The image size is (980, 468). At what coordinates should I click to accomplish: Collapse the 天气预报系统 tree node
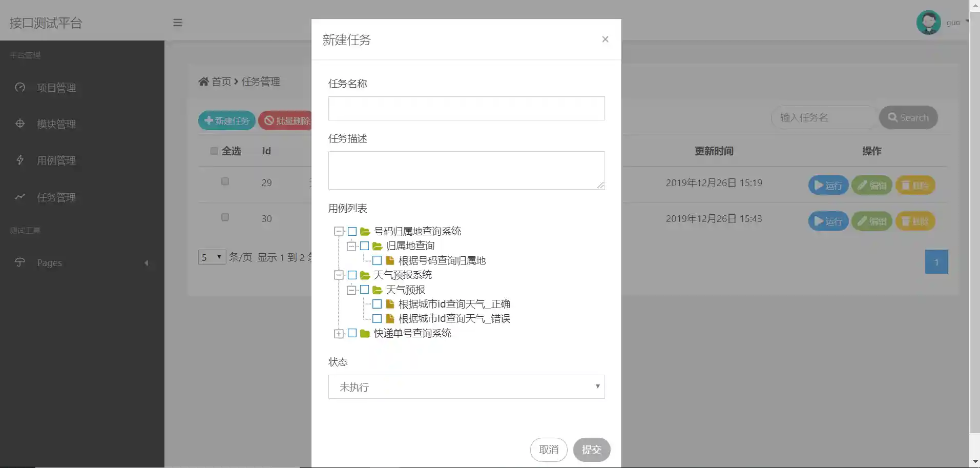(339, 275)
